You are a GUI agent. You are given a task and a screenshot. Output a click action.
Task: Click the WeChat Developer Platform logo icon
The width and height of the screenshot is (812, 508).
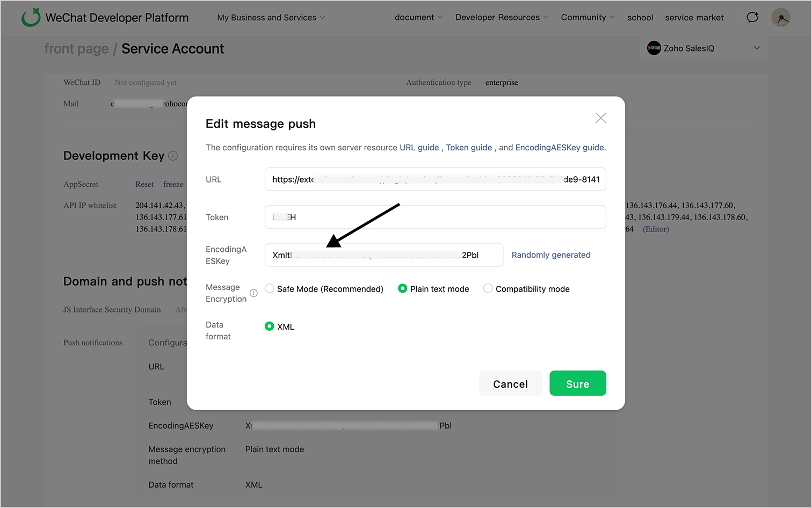[31, 17]
